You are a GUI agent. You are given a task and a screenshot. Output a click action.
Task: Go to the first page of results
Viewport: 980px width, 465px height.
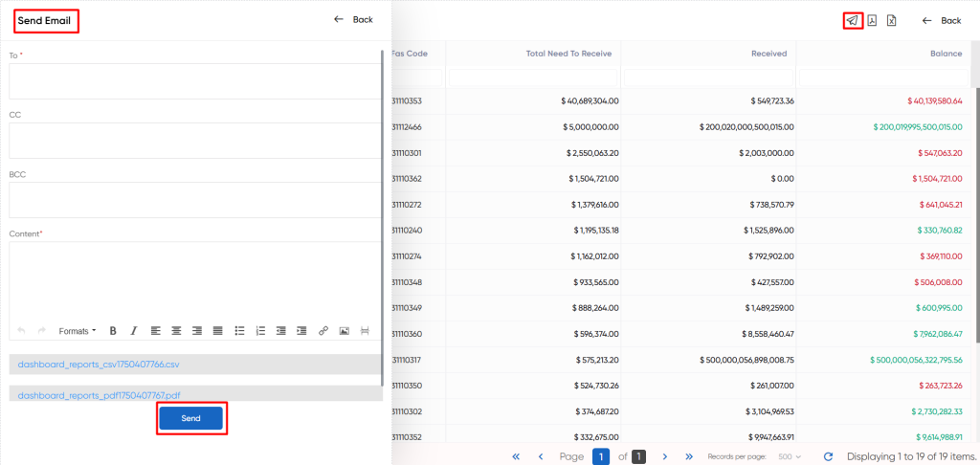516,457
